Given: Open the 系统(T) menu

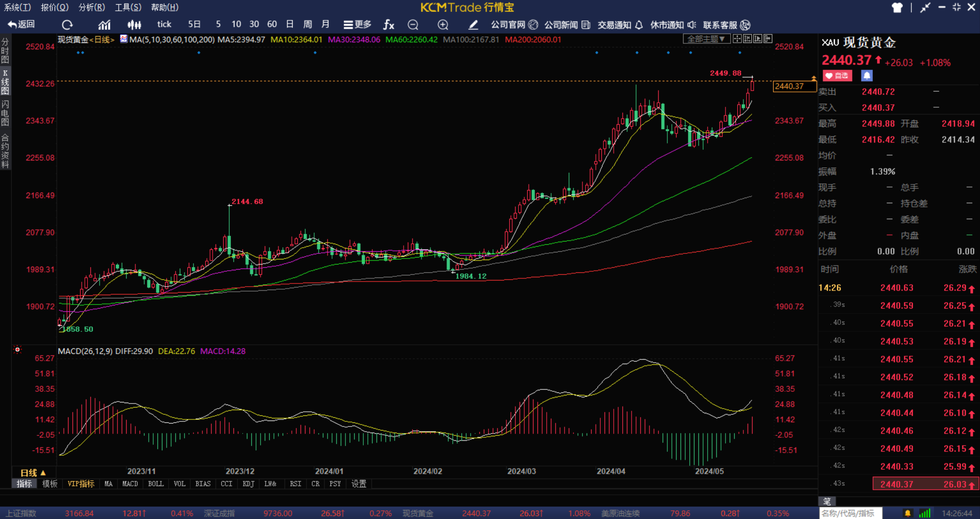Looking at the screenshot, I should point(18,7).
